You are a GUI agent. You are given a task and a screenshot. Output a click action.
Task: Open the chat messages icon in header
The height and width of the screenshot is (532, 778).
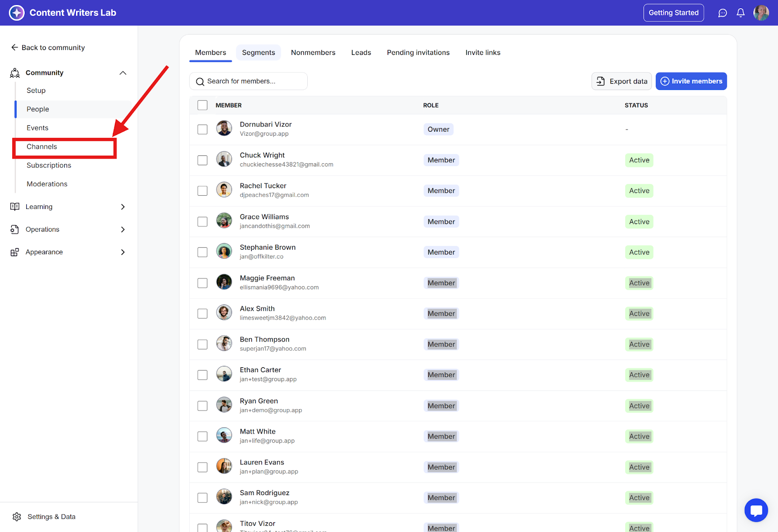point(723,13)
